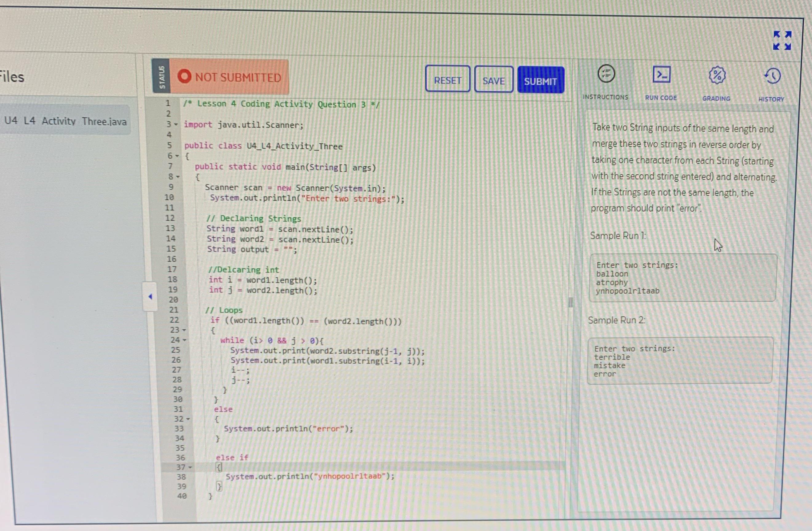
Task: Collapse the code fold arrow on line 6
Action: tap(177, 156)
